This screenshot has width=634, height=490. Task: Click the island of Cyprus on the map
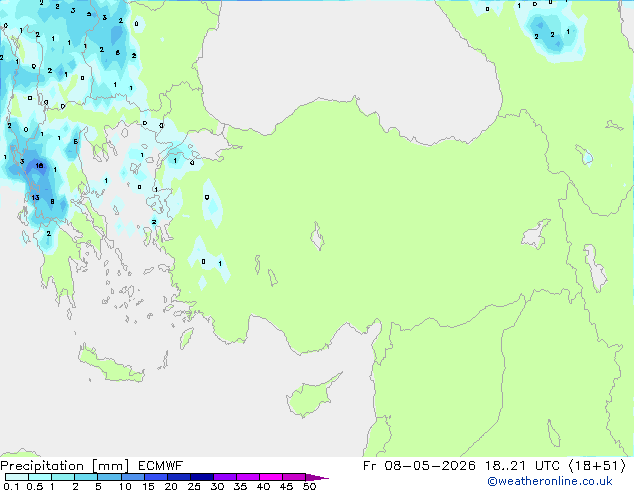(x=311, y=396)
